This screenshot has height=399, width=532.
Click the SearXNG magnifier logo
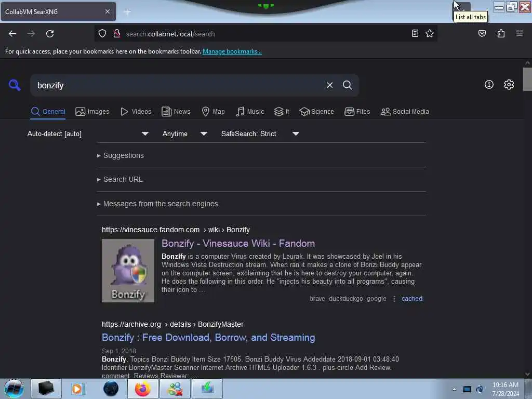coord(15,85)
